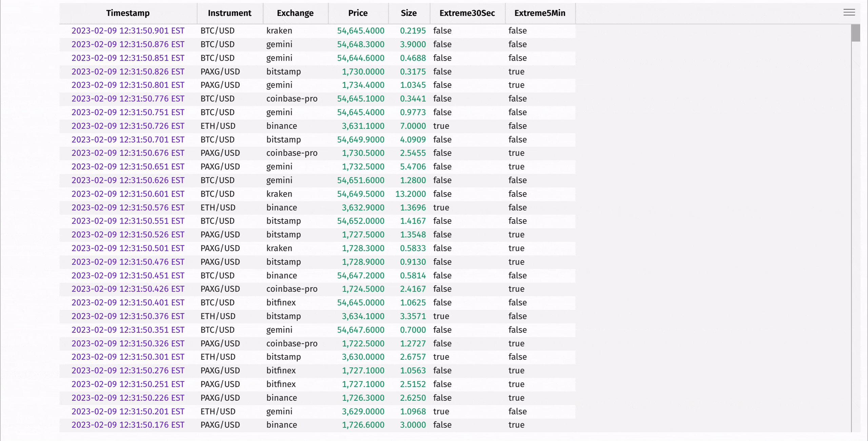
Task: Sort by the Extreme30Sec column header
Action: tap(467, 13)
